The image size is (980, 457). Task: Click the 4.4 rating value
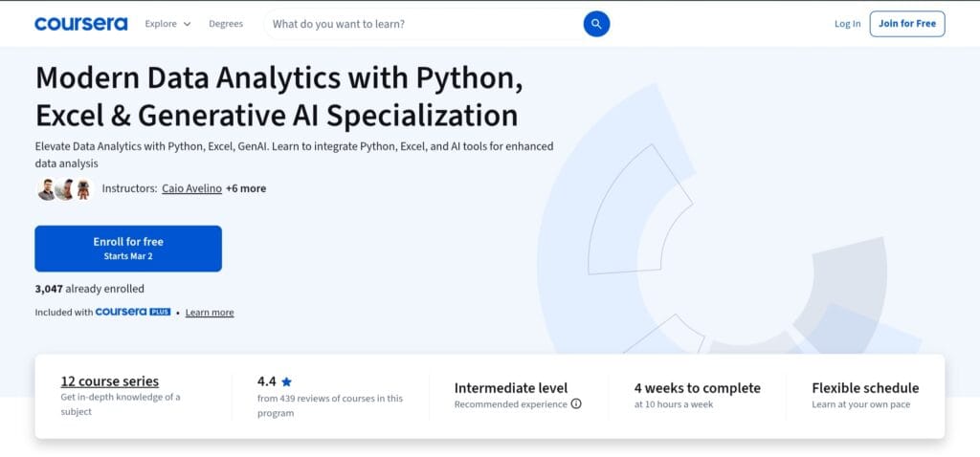[267, 381]
